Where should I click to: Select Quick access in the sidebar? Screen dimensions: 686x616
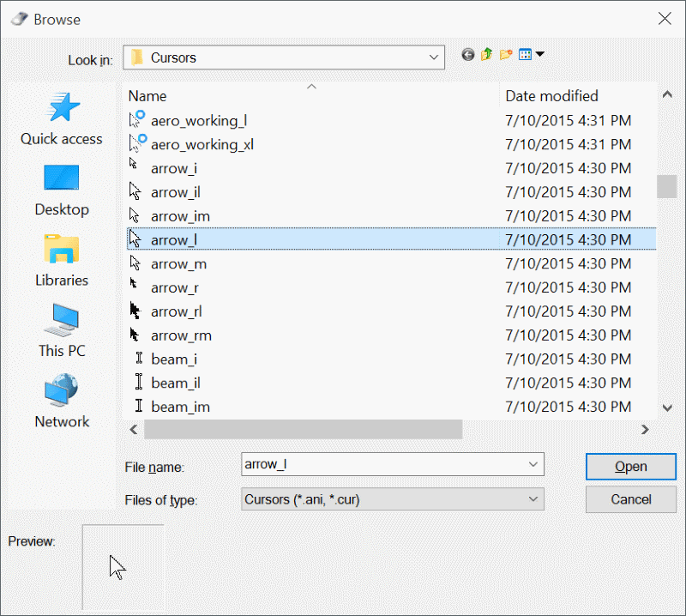pos(61,120)
